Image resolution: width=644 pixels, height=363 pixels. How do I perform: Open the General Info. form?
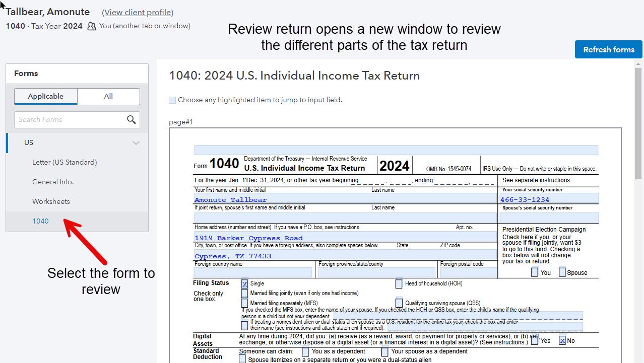tap(53, 182)
